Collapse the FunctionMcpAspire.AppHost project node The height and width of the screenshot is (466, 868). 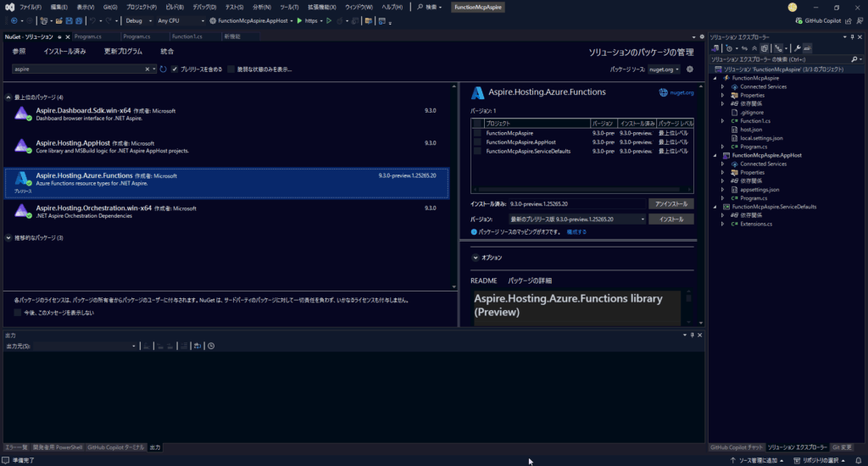coord(715,156)
